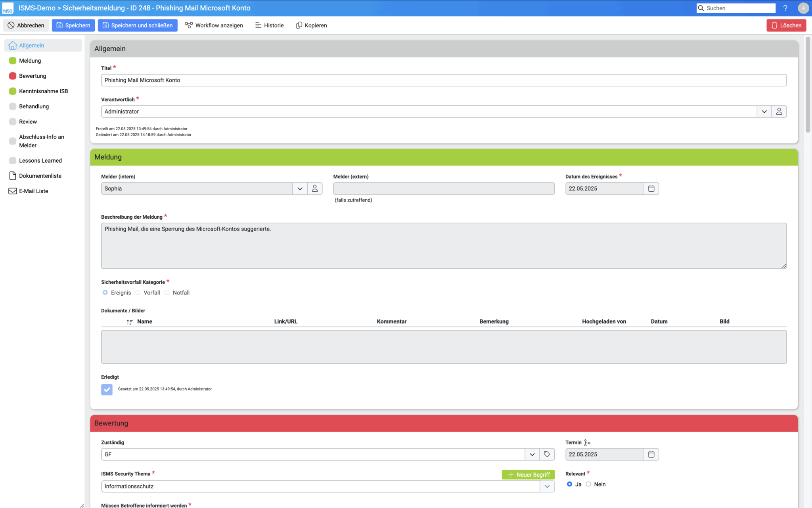
Task: Open the Historie view
Action: click(x=270, y=25)
